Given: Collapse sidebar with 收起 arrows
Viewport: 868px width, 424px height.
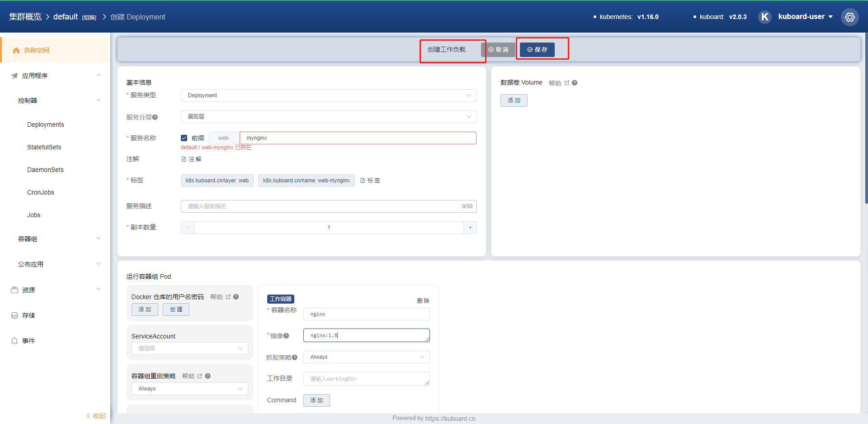Looking at the screenshot, I should coord(95,416).
